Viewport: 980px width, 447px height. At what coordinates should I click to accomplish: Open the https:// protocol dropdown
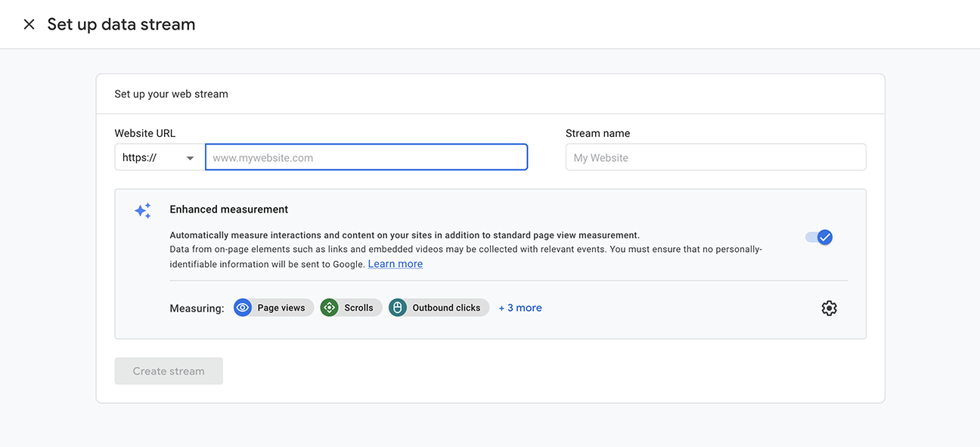[x=160, y=157]
